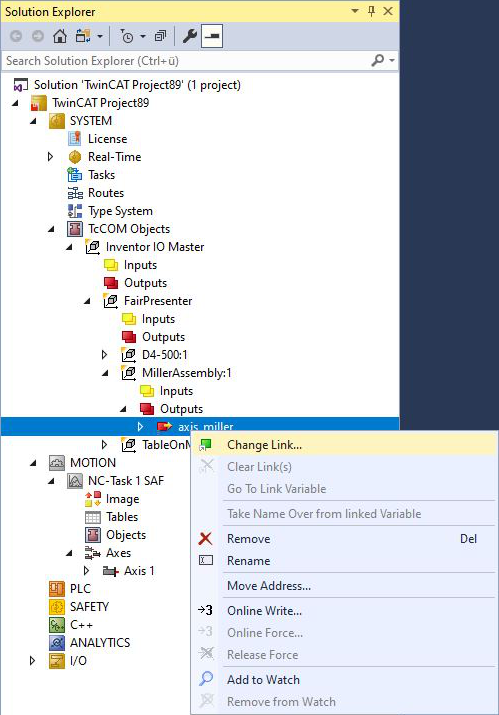Toggle the panel auto-hide pin
Screen dimensions: 499x715
(x=371, y=11)
